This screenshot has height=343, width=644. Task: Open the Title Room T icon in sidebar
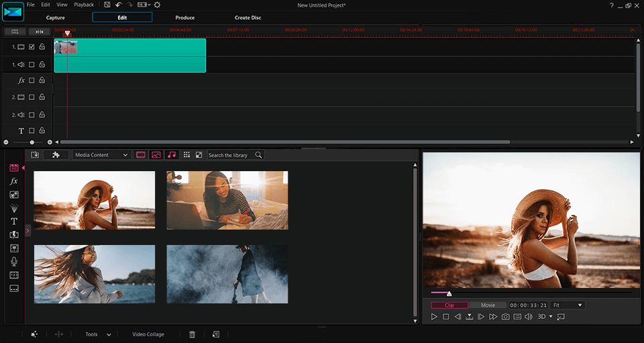pos(14,222)
